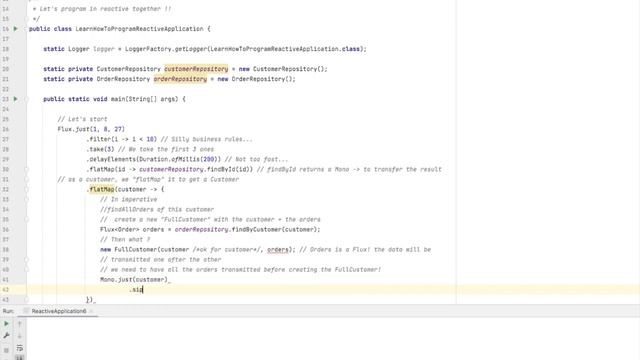Click Flux.just(1, 8, 27) on line 26
The width and height of the screenshot is (640, 360).
91,129
